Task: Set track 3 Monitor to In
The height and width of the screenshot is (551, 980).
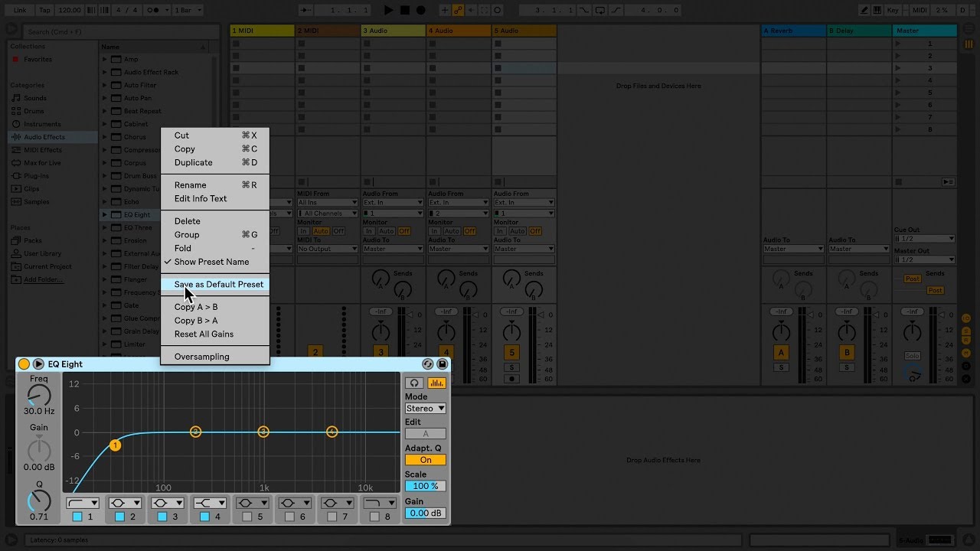Action: (368, 231)
